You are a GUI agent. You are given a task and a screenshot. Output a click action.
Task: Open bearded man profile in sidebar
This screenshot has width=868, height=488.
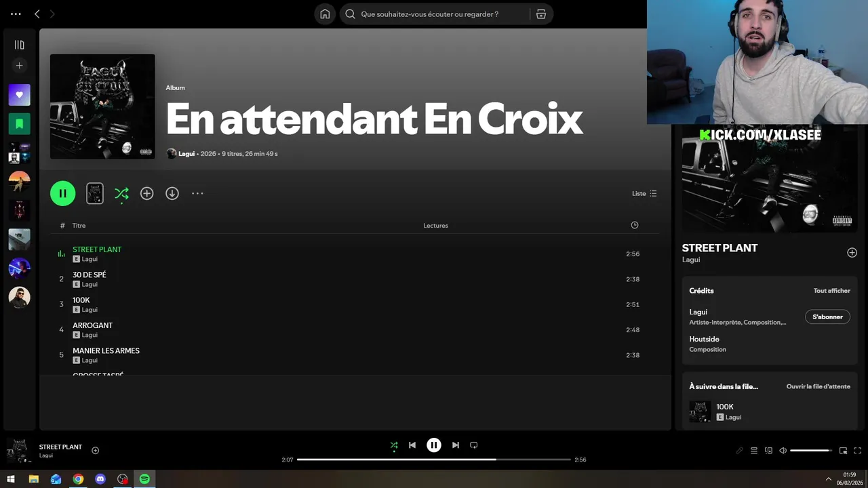tap(19, 297)
